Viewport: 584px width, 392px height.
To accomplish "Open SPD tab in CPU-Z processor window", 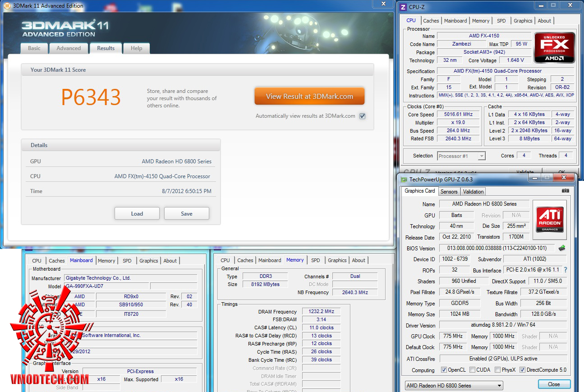I will pos(501,21).
